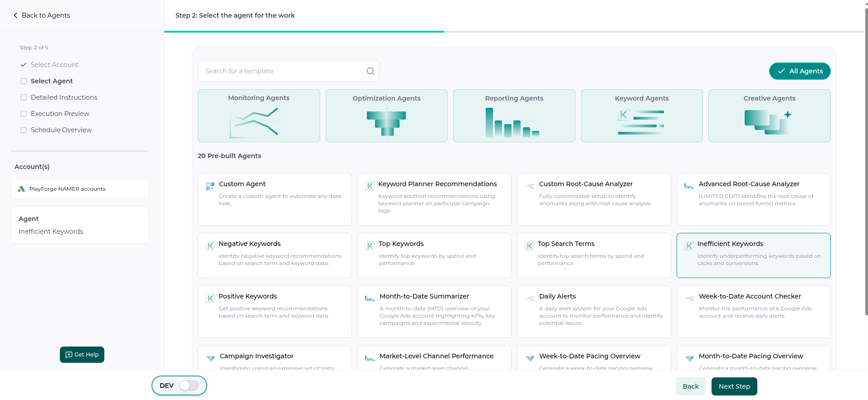Check the Detailed Instructions step checkbox
Viewport: 868px width, 400px height.
click(24, 97)
